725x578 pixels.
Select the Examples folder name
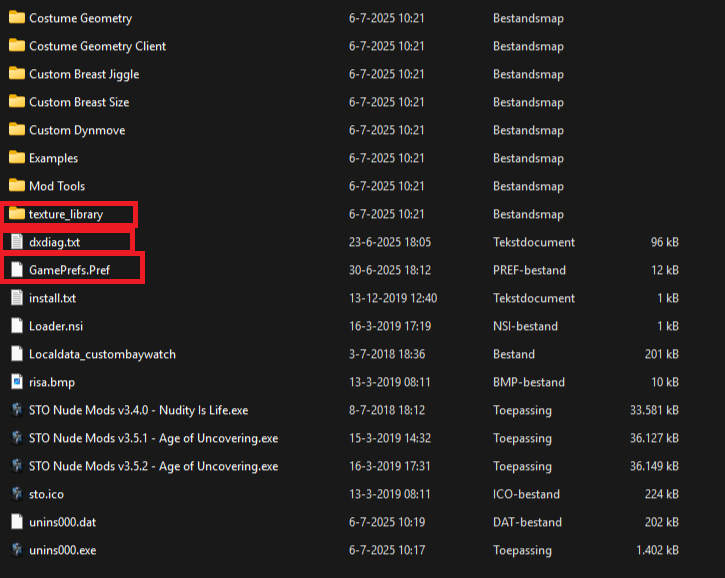click(53, 158)
